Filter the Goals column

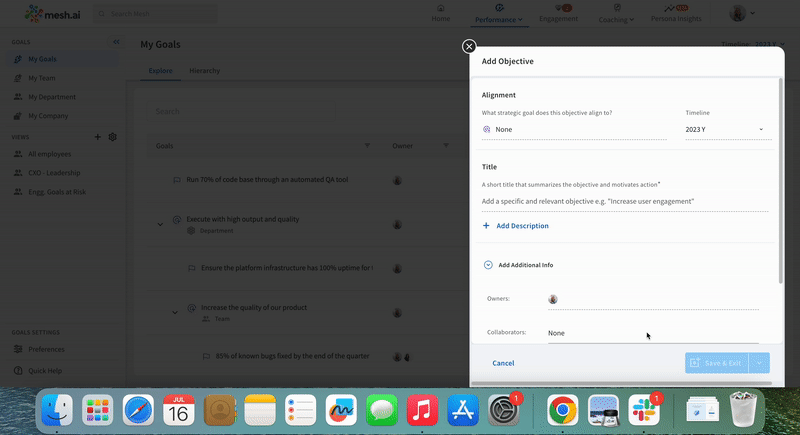(x=367, y=146)
